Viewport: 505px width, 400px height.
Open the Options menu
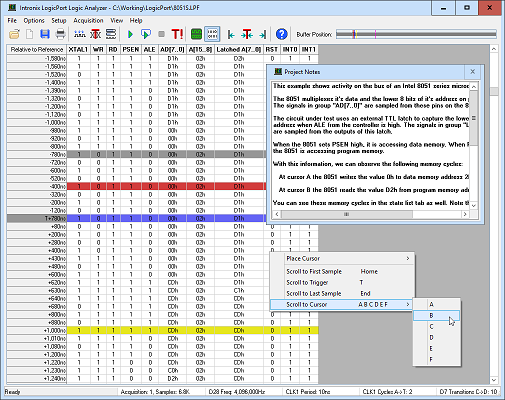tap(34, 20)
